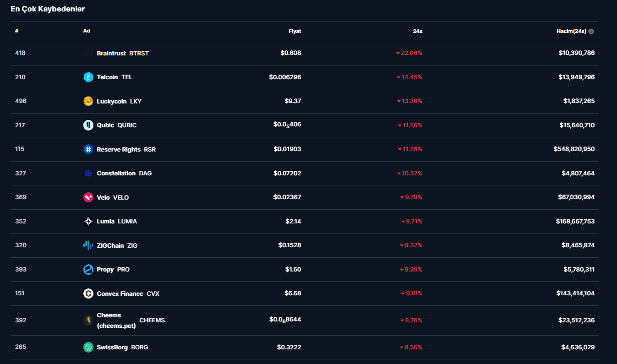Click the Telcoin coin logo icon
This screenshot has height=364, width=617.
pyautogui.click(x=88, y=77)
